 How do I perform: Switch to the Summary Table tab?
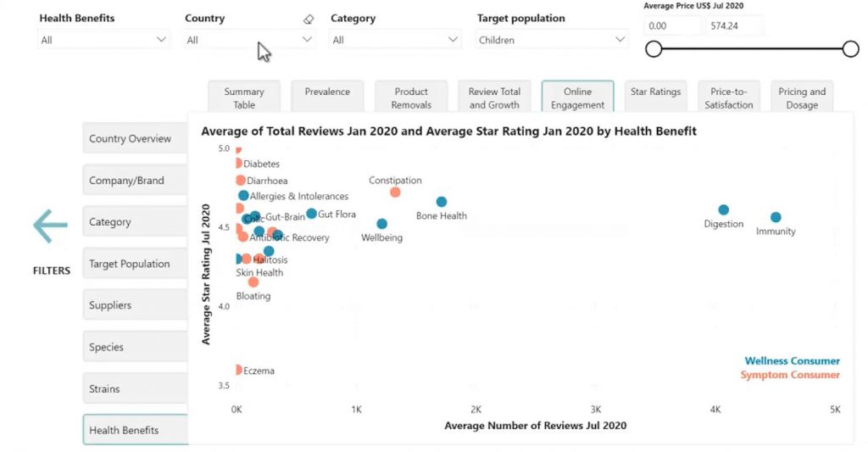tap(244, 98)
